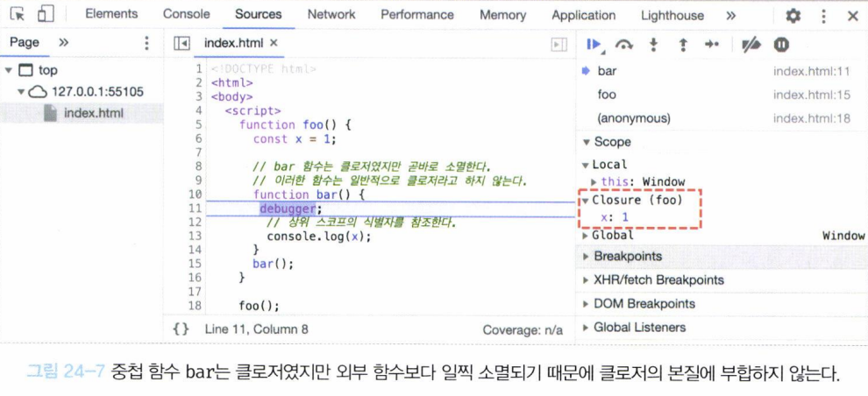Expand the Breakpoints section
The image size is (868, 396).
pos(628,257)
